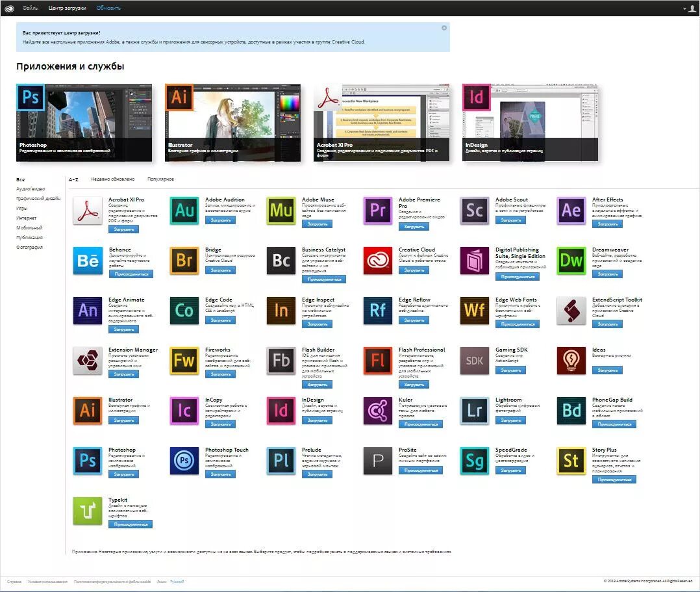Screen dimensions: 700x592
Task: Click the Adobe Audition Au icon
Action: pos(184,211)
